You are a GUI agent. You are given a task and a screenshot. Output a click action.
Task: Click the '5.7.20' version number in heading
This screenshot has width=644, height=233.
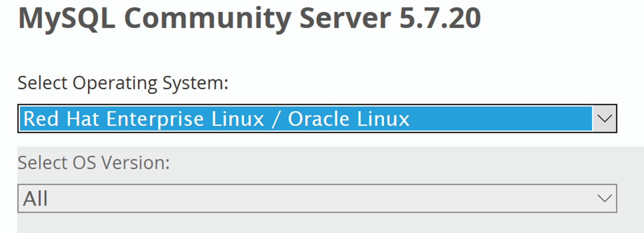[440, 18]
